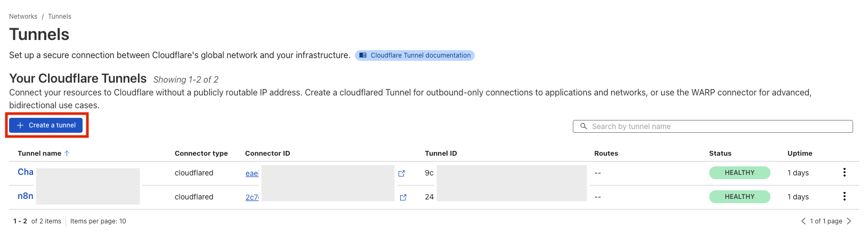Click the Create a tunnel button
The width and height of the screenshot is (868, 249).
coord(46,125)
